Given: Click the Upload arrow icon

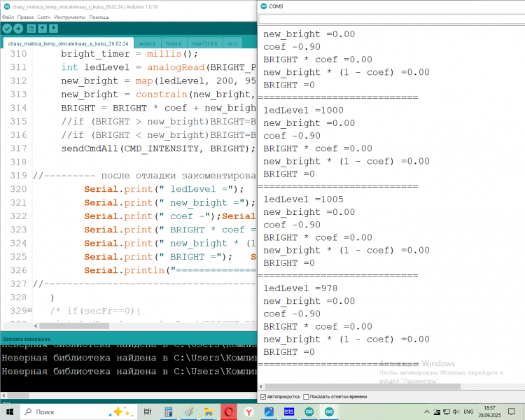Looking at the screenshot, I should (19, 29).
